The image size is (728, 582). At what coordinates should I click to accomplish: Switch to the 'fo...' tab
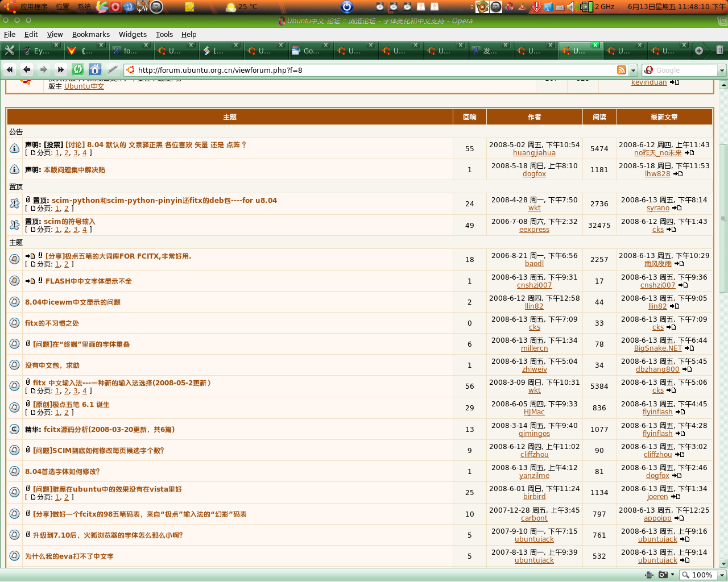click(130, 51)
